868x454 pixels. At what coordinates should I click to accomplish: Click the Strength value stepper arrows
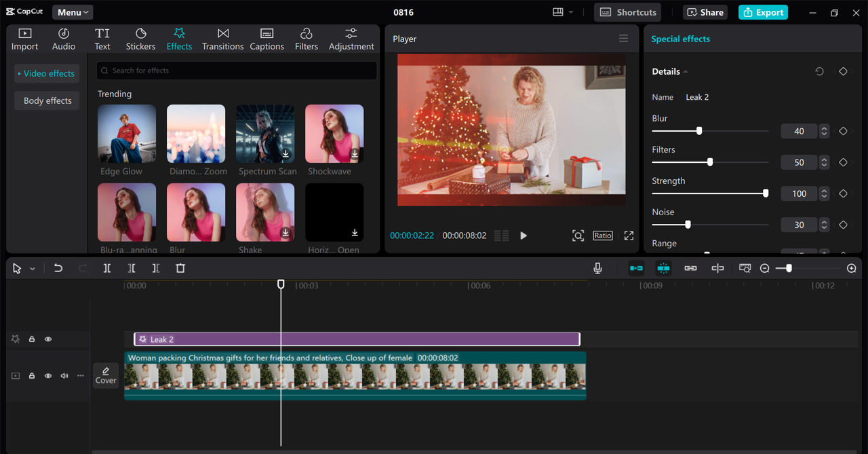pos(824,193)
